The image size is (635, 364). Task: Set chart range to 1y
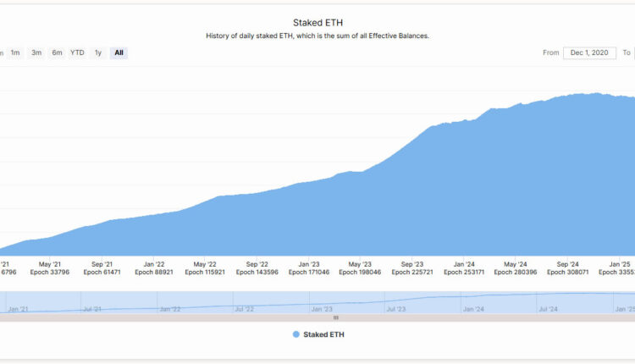point(98,52)
